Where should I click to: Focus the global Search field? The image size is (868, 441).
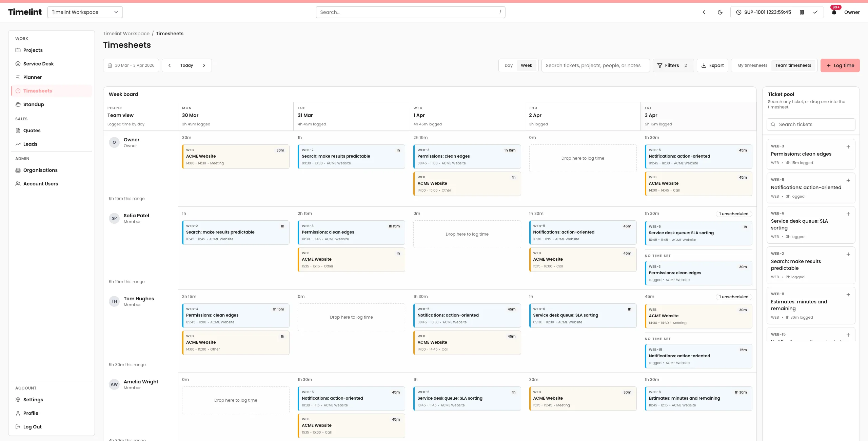(x=410, y=12)
